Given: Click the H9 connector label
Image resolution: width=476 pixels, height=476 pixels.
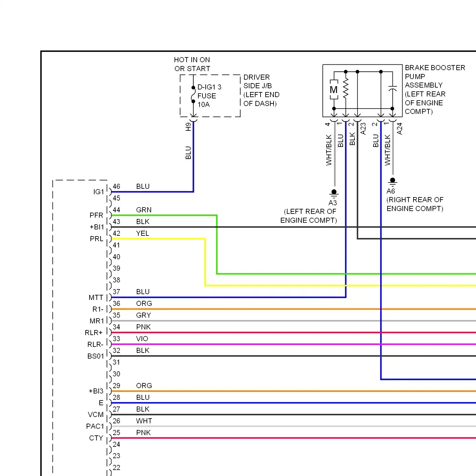Looking at the screenshot, I should click(x=188, y=127).
